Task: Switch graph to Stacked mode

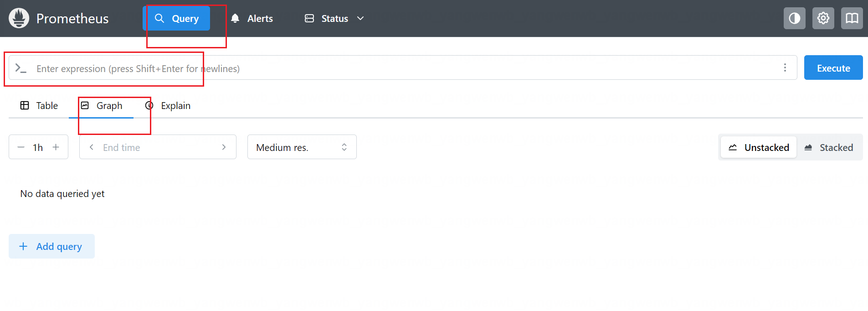Action: click(x=829, y=147)
